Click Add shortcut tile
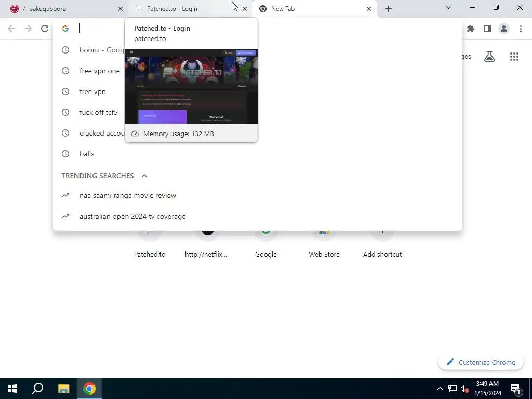Viewport: 532px width, 399px height. (382, 244)
